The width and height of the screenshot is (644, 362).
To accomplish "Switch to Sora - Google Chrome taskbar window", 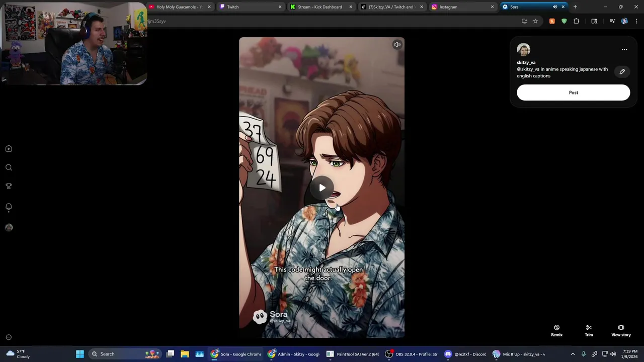I will point(235,354).
